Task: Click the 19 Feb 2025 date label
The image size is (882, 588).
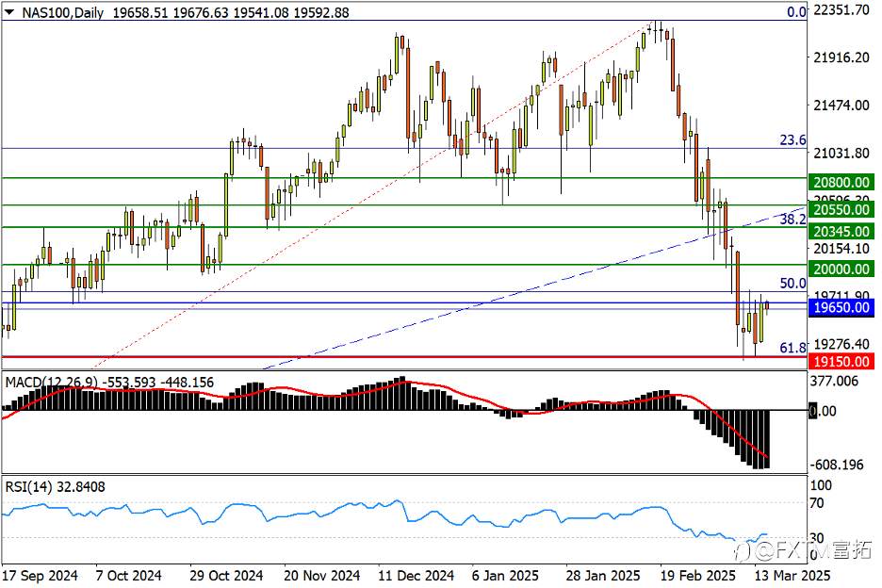Action: pos(698,576)
